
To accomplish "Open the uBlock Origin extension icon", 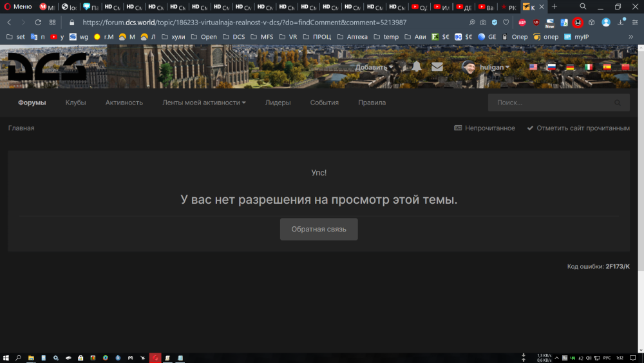I will pyautogui.click(x=536, y=23).
